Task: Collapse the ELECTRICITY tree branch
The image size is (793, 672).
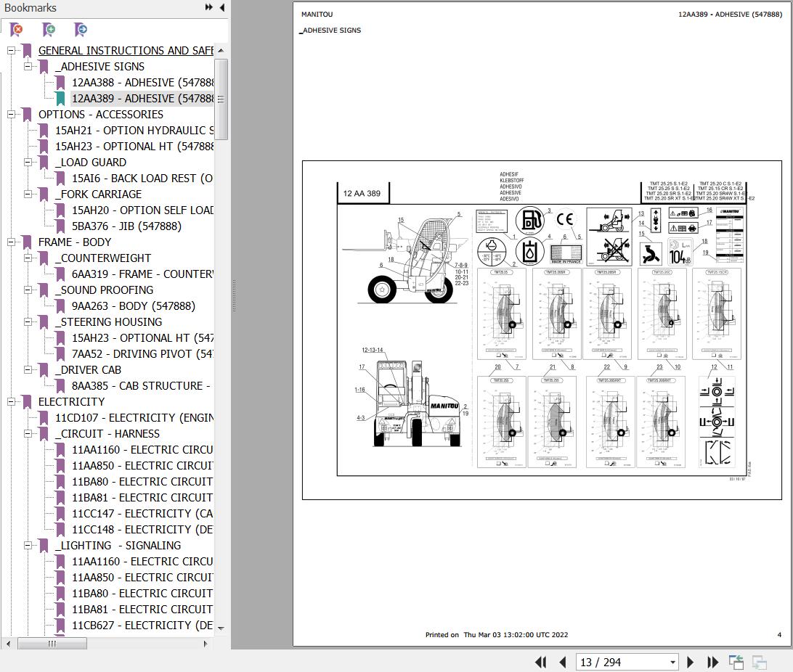Action: [x=12, y=401]
